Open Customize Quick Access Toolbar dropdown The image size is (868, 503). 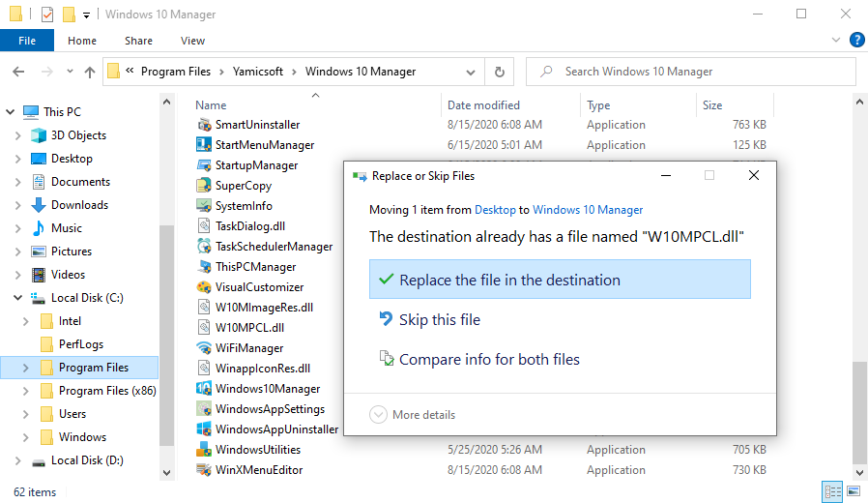coord(86,15)
